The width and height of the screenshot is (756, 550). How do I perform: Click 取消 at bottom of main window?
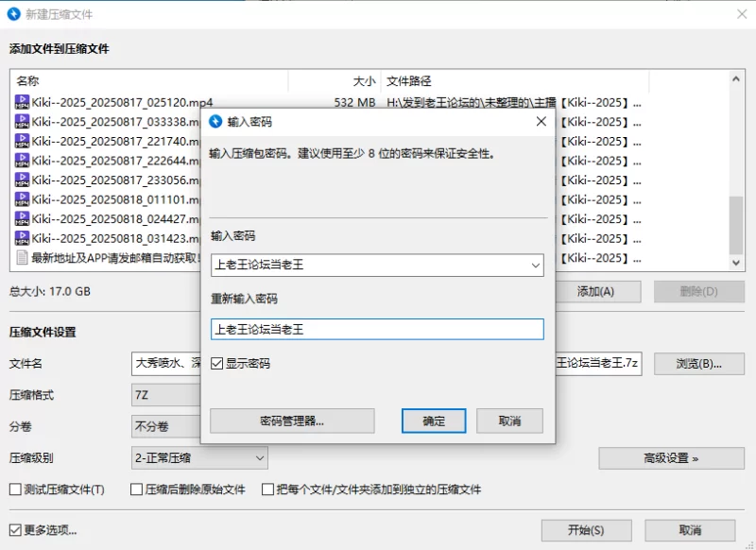[x=690, y=530]
